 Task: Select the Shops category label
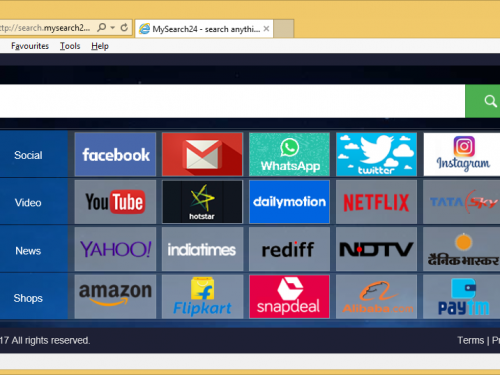28,298
